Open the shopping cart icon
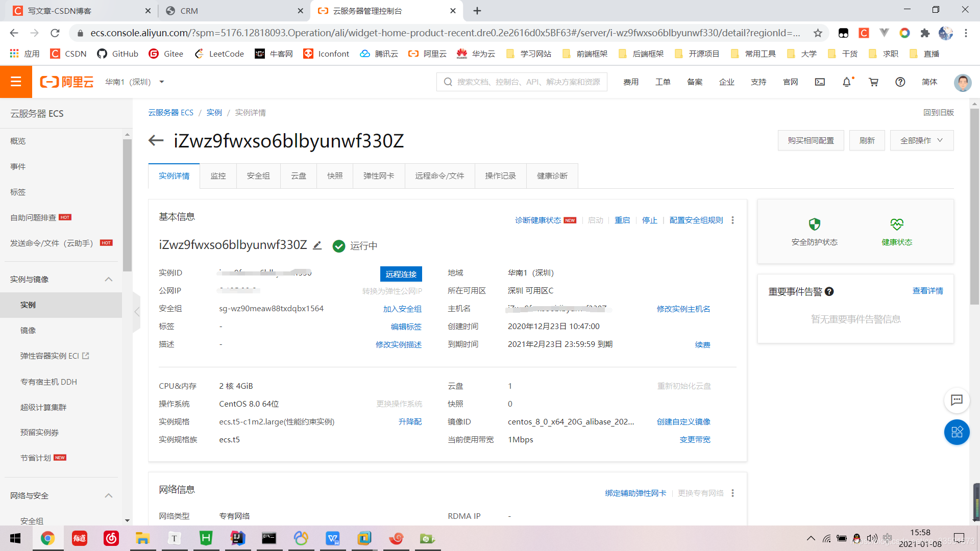Image resolution: width=980 pixels, height=551 pixels. 873,82
